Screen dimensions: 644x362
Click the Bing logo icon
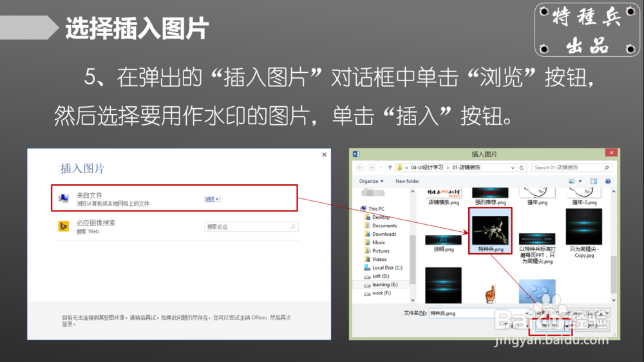pyautogui.click(x=63, y=226)
